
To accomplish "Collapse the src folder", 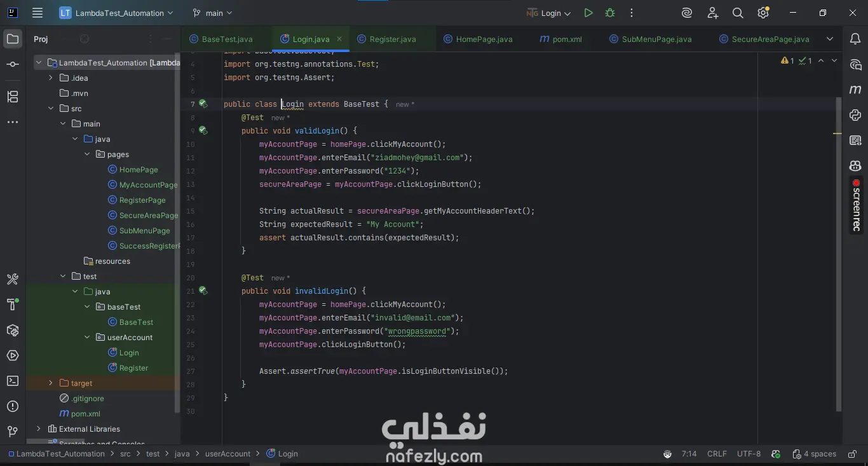I will 51,109.
